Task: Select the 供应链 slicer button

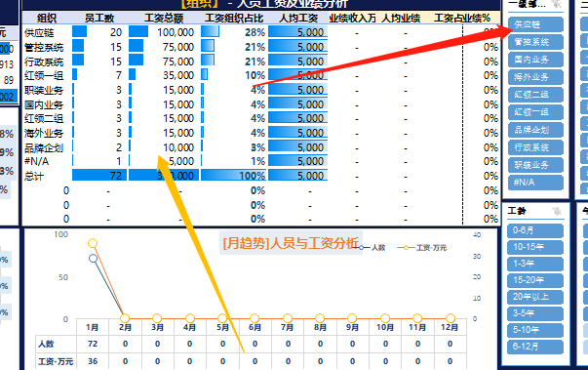Action: click(535, 24)
